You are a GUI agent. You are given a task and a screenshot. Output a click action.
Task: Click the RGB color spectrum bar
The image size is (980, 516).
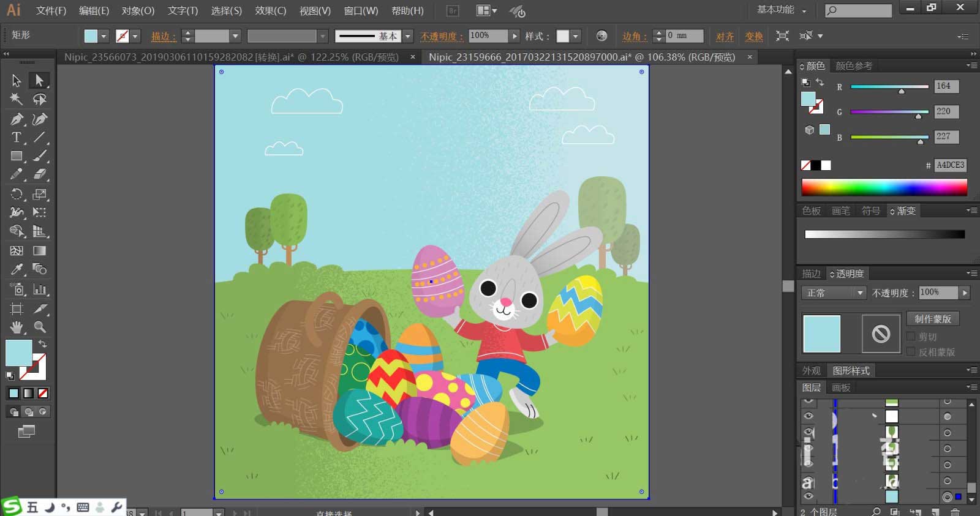(x=884, y=187)
